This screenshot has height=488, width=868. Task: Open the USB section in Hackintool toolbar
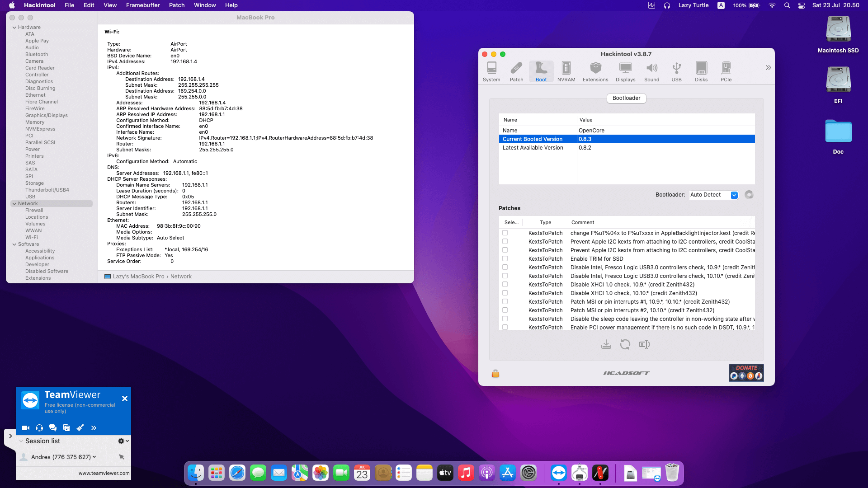676,72
